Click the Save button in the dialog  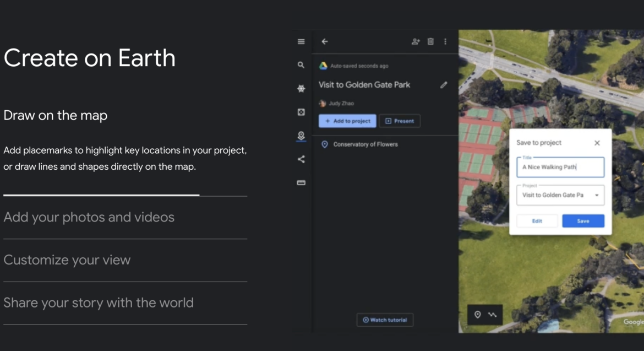[583, 220]
